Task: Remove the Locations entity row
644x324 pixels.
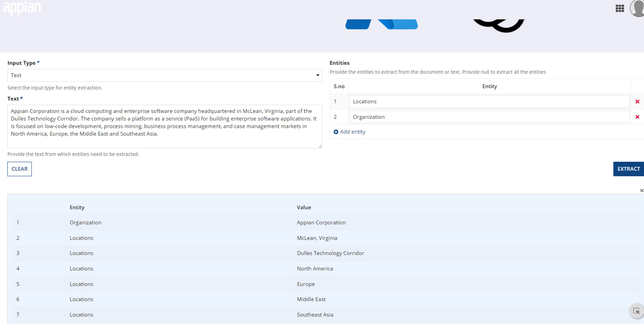Action: 637,101
